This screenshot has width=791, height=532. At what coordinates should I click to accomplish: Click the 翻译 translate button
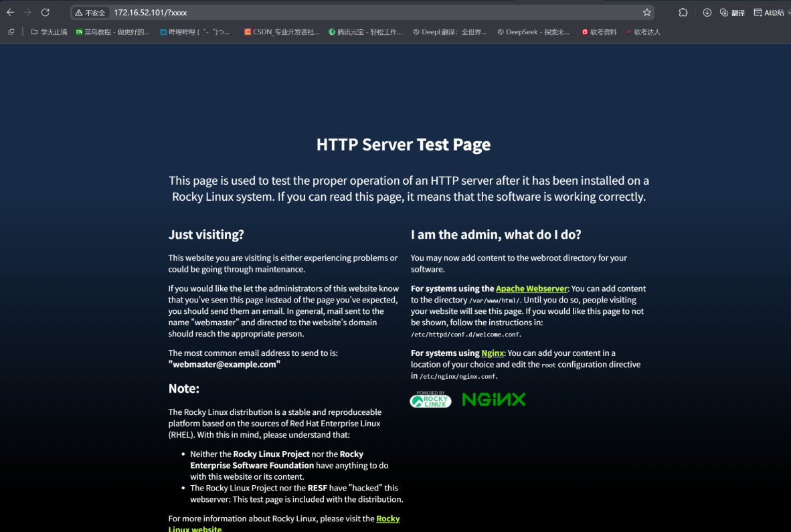tap(733, 13)
